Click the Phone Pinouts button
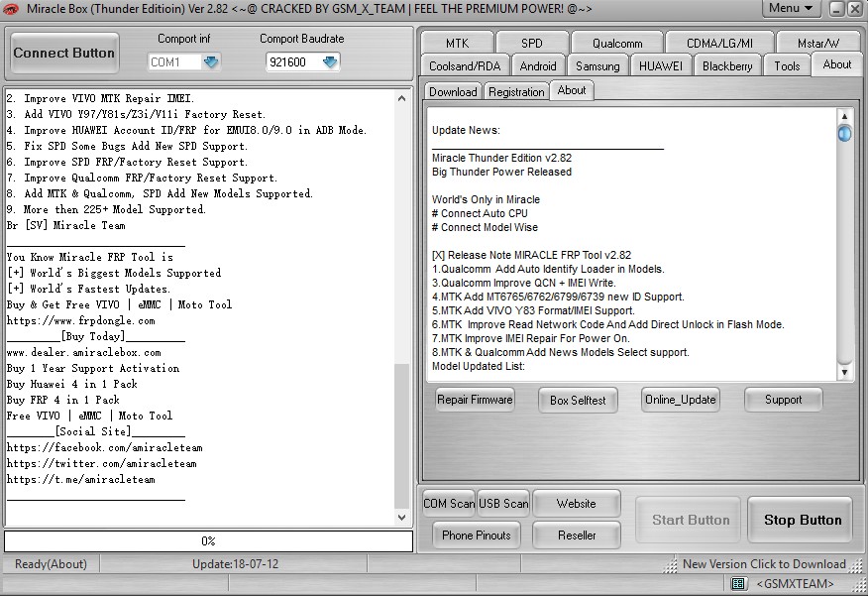The height and width of the screenshot is (596, 868). [476, 536]
